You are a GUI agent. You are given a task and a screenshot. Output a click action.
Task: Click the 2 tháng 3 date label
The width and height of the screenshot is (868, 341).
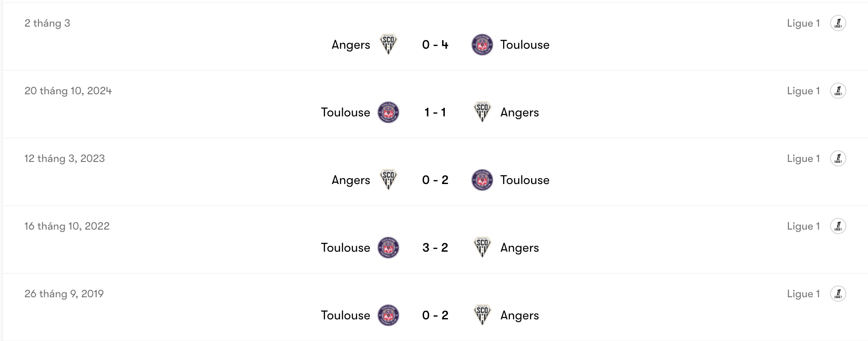(x=47, y=23)
